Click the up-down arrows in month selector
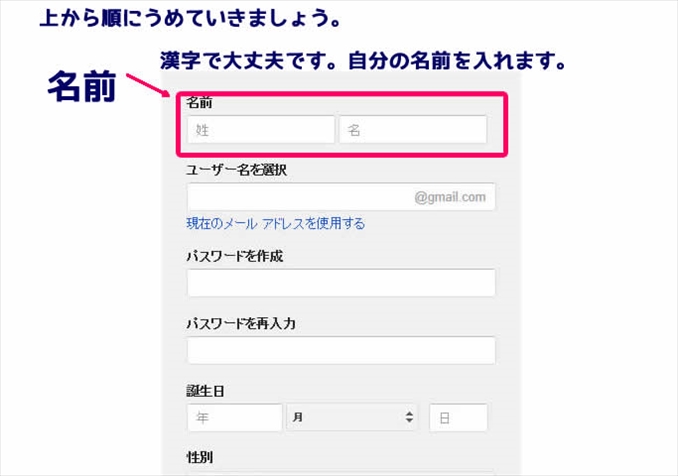This screenshot has width=678, height=476. 409,418
